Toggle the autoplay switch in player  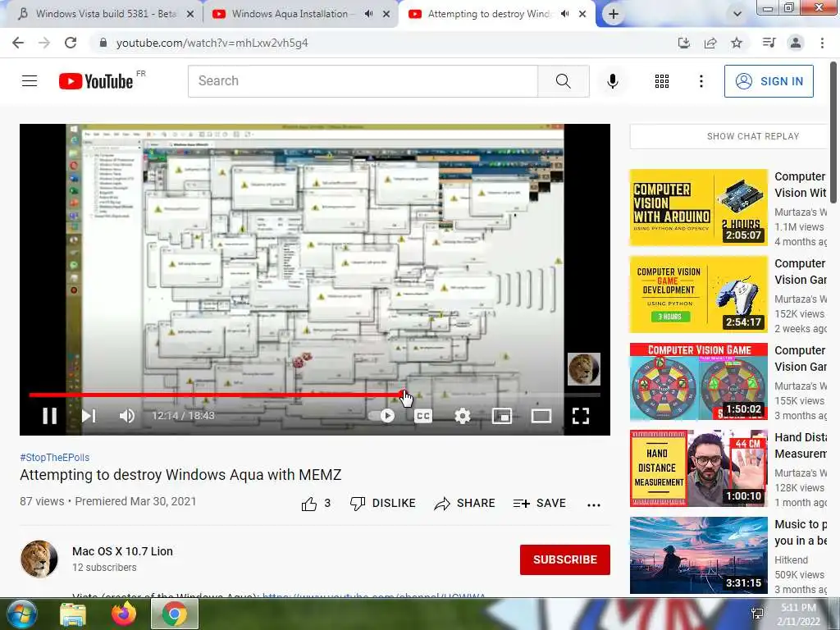382,416
